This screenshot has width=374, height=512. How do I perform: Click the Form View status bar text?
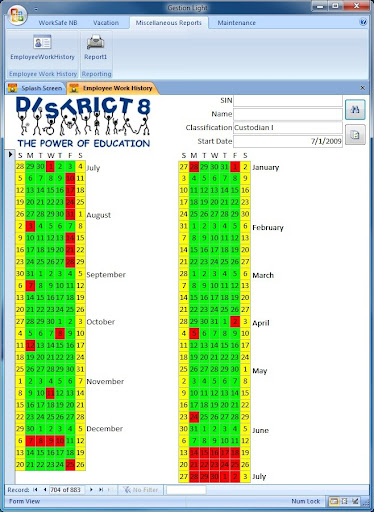coord(24,501)
